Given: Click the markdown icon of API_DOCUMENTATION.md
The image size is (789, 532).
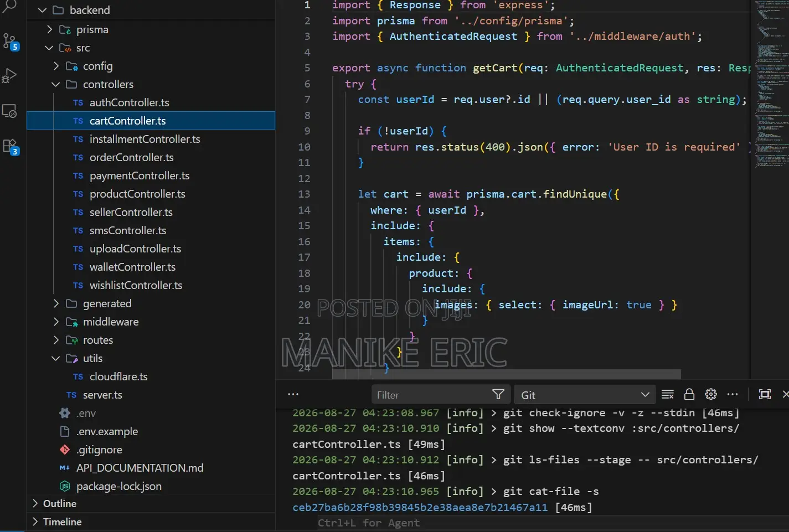Looking at the screenshot, I should 65,468.
